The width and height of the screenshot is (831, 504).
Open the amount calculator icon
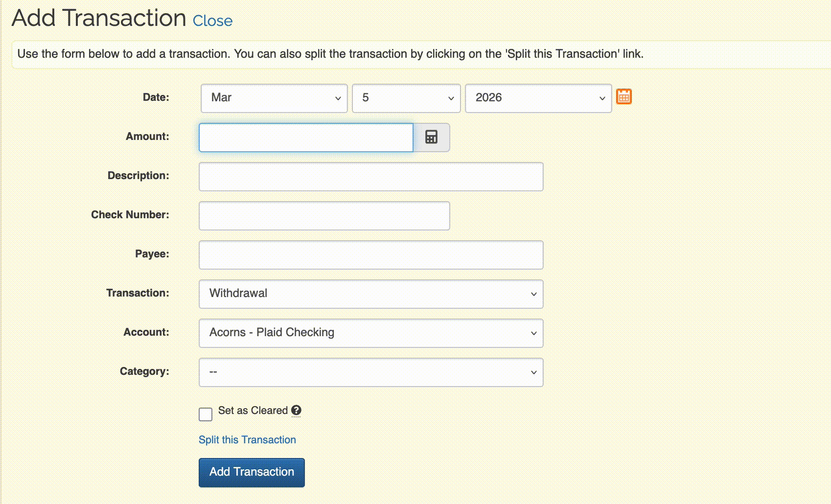point(431,137)
